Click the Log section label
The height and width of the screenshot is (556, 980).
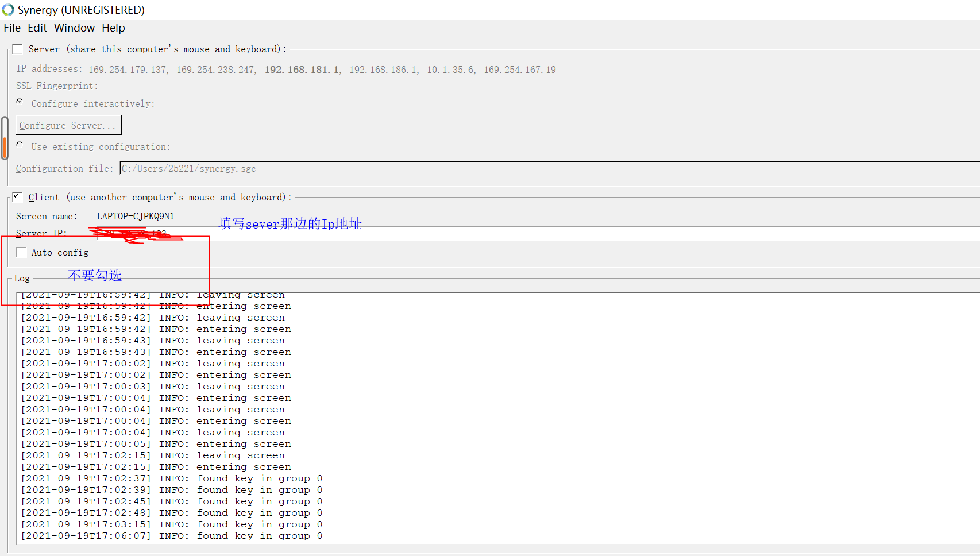(22, 278)
